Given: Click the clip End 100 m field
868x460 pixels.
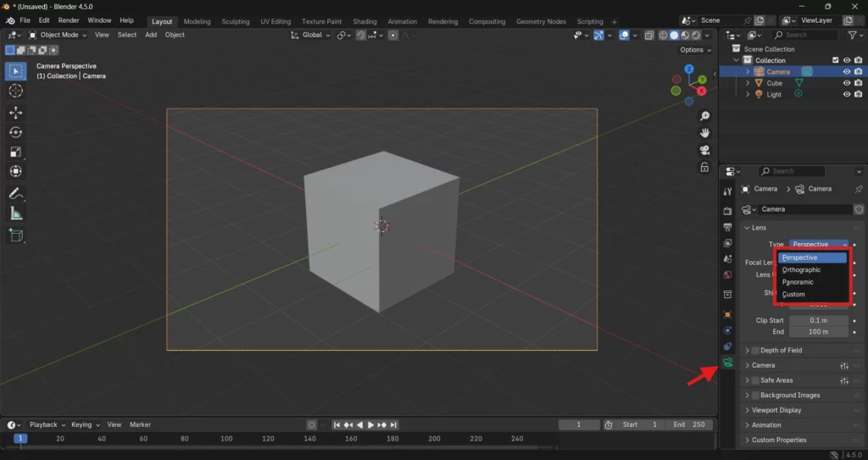Looking at the screenshot, I should point(818,332).
